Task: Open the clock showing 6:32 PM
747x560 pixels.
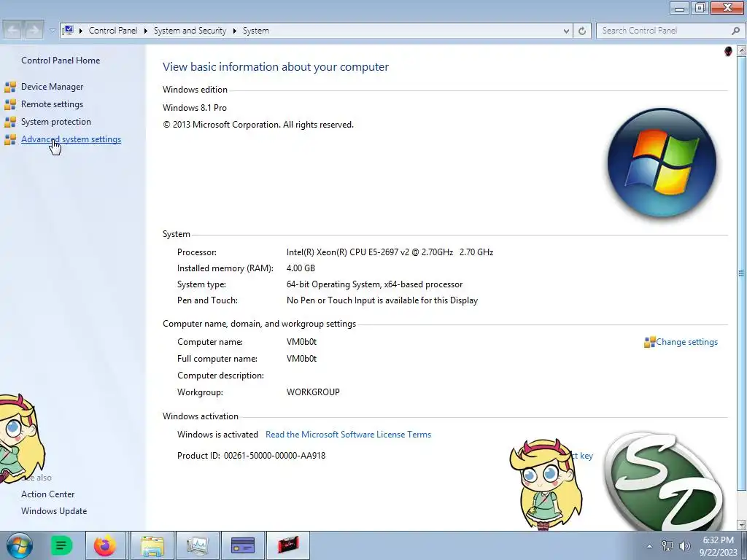Action: point(719,546)
